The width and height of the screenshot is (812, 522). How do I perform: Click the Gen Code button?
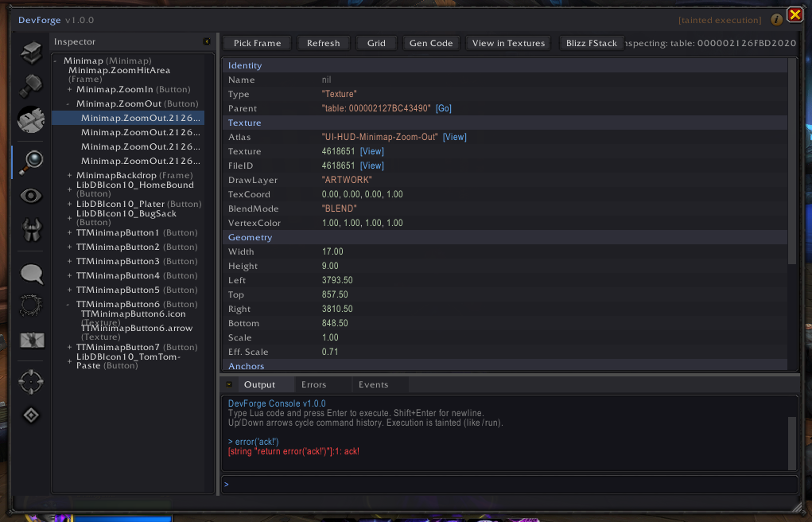[430, 43]
